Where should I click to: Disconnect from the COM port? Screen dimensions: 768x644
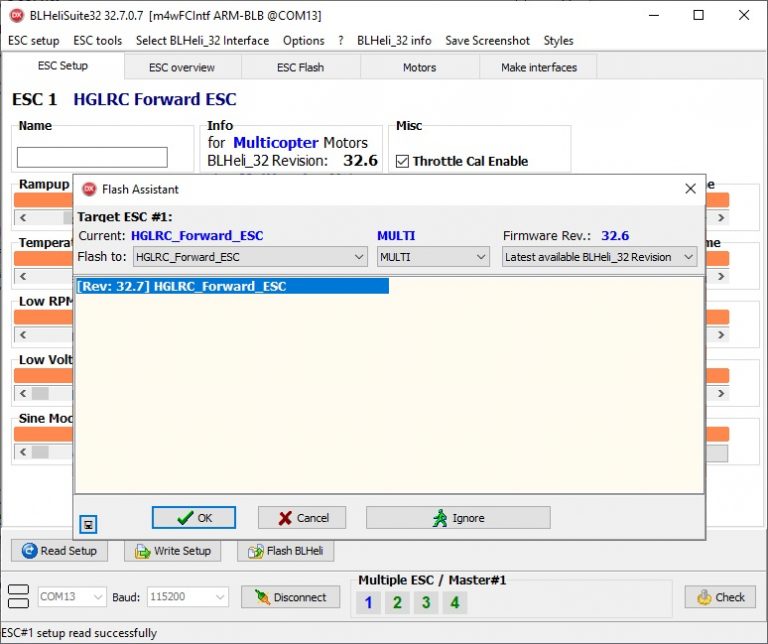click(290, 597)
